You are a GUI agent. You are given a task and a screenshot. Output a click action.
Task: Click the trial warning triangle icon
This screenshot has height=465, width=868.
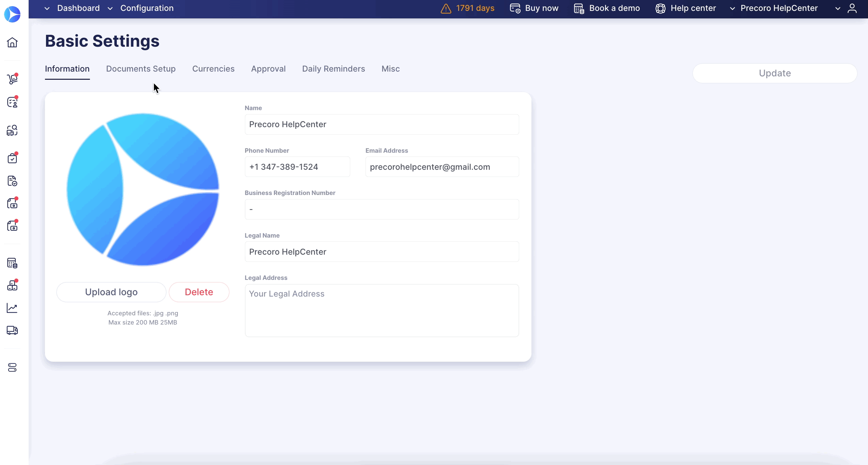point(446,8)
